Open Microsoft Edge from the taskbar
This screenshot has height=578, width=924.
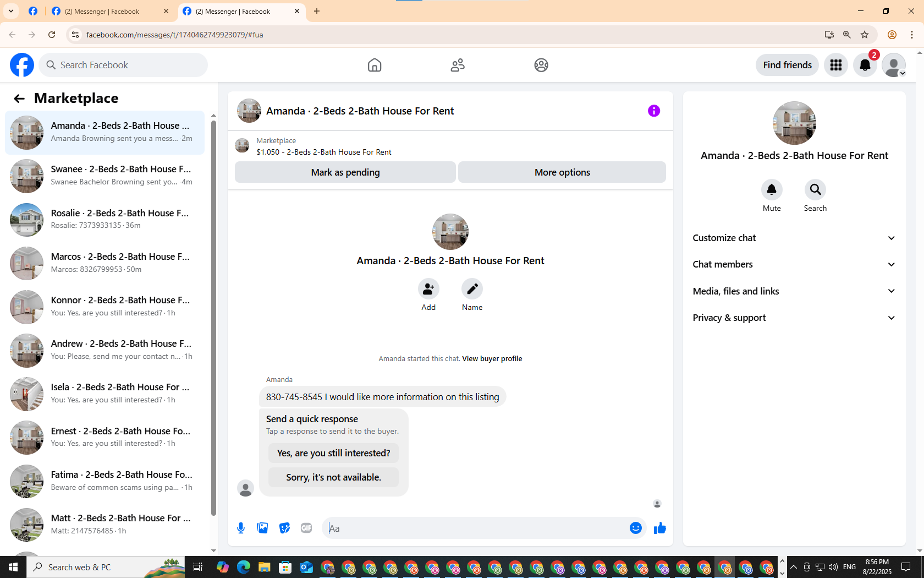click(x=244, y=567)
